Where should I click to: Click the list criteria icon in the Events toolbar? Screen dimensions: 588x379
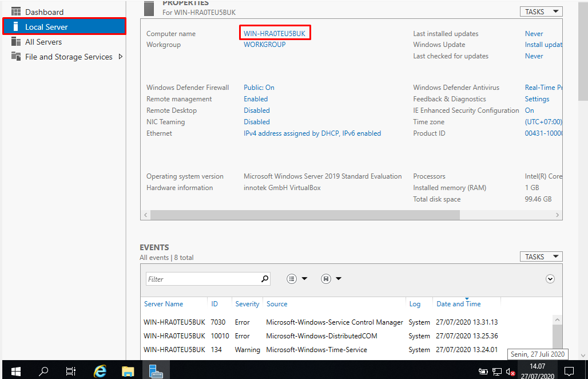[x=292, y=278]
